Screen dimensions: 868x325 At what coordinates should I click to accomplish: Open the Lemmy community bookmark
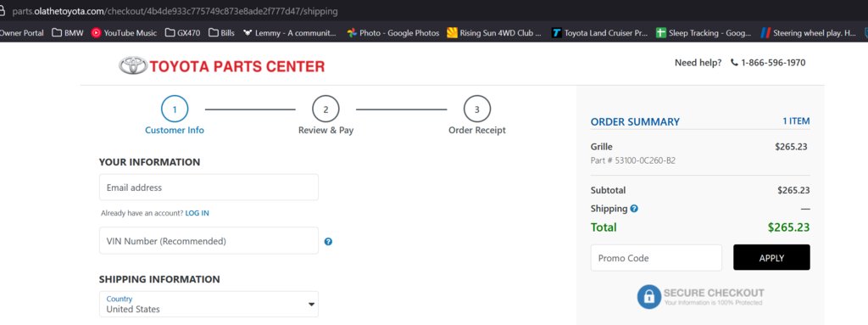pyautogui.click(x=290, y=33)
